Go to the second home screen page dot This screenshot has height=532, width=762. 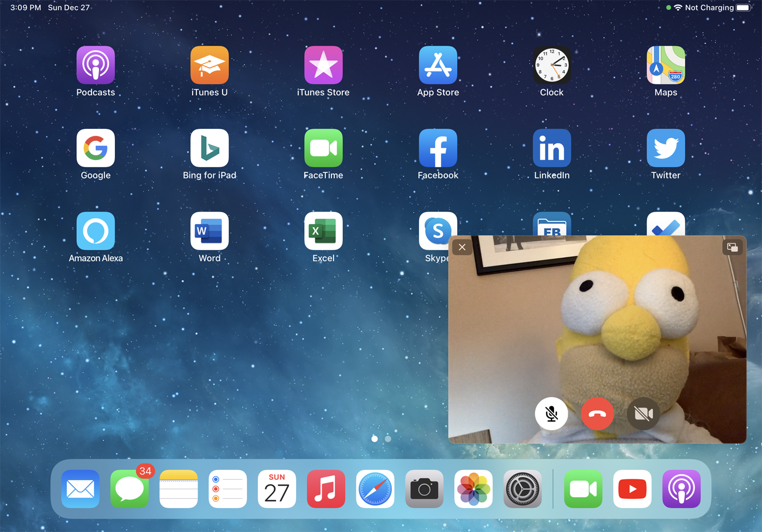pyautogui.click(x=388, y=438)
